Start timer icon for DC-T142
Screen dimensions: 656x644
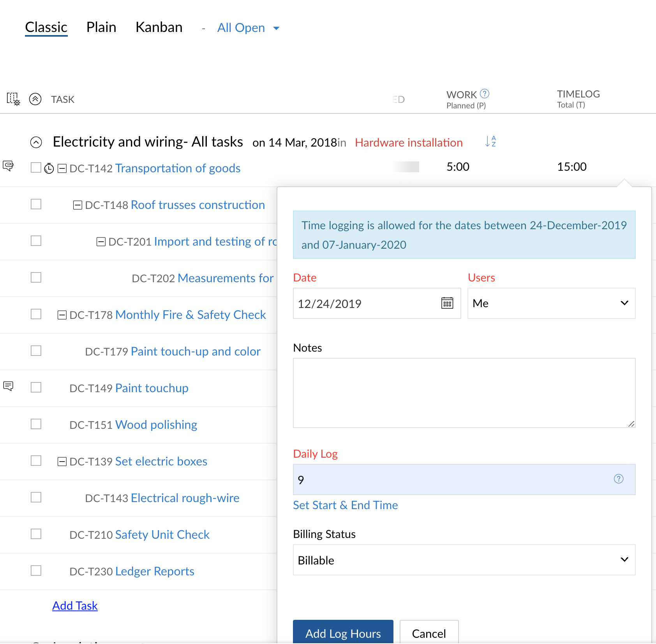tap(49, 168)
